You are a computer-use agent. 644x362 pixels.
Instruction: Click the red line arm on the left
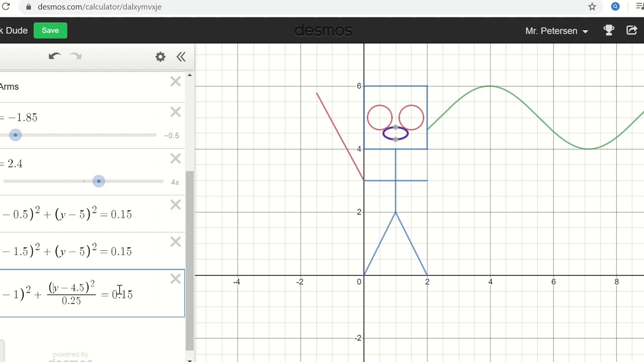tap(340, 136)
